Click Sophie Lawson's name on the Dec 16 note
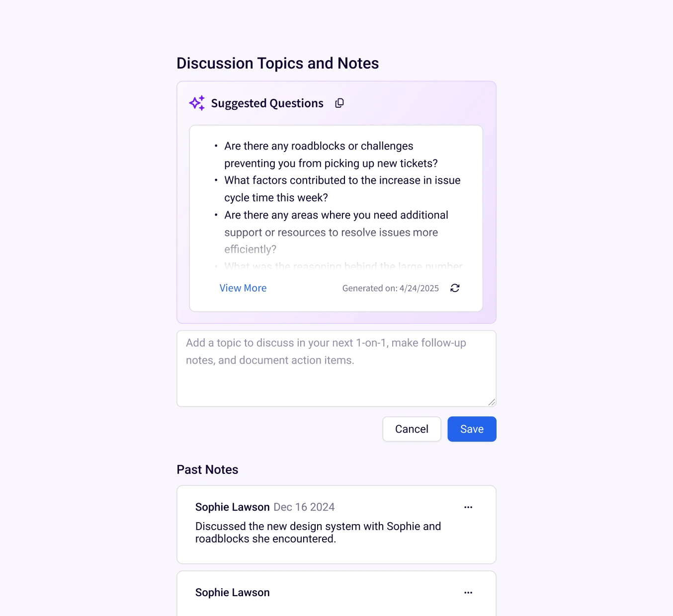Screen dimensions: 673x616 coord(232,507)
